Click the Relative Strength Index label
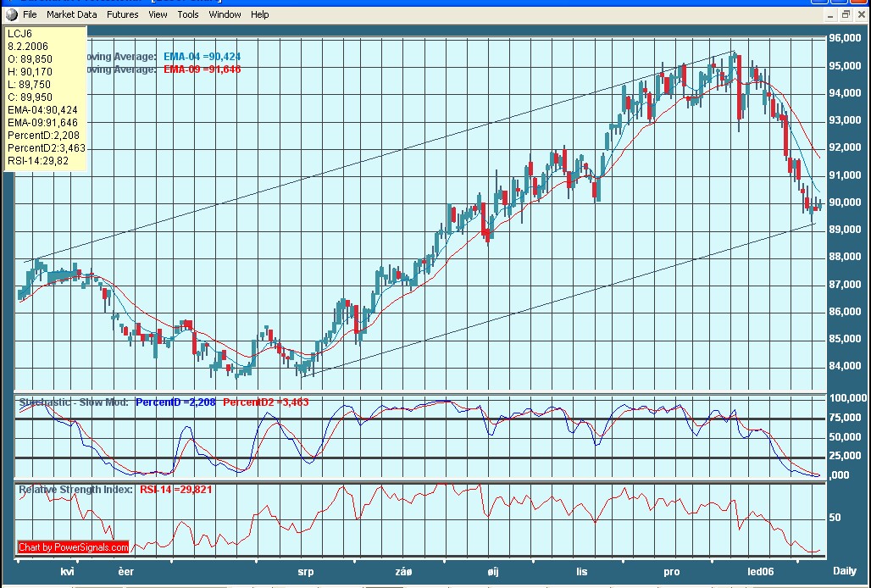The image size is (871, 588). pyautogui.click(x=76, y=490)
